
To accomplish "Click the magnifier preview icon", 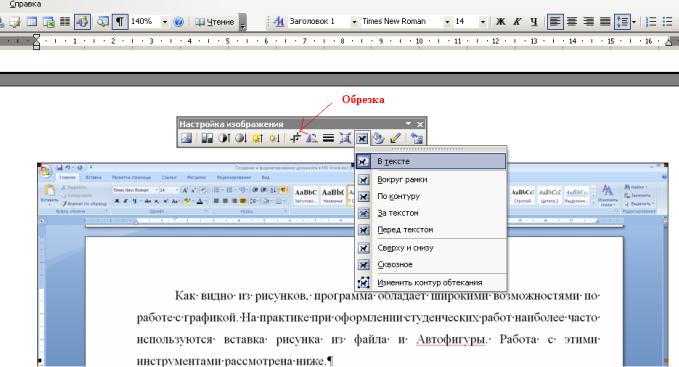I will (103, 22).
